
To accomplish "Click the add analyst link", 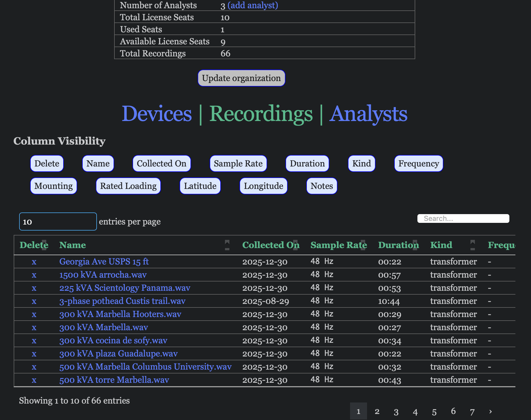I will click(x=253, y=5).
